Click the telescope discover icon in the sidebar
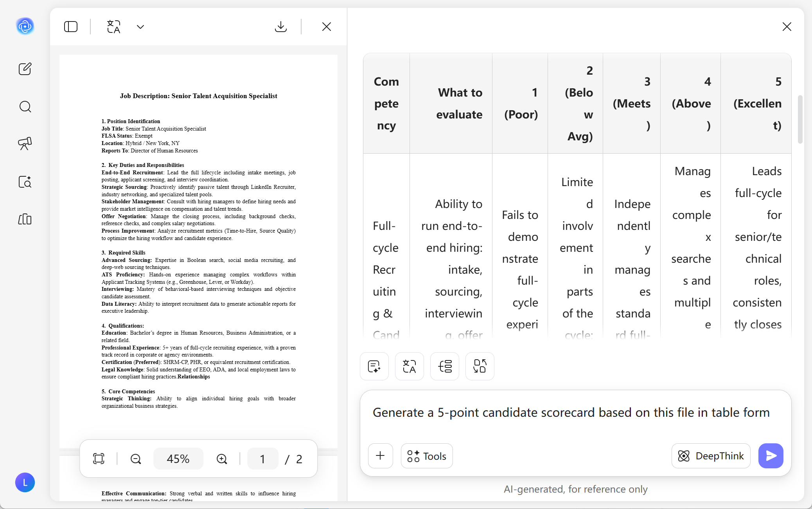 pos(25,143)
